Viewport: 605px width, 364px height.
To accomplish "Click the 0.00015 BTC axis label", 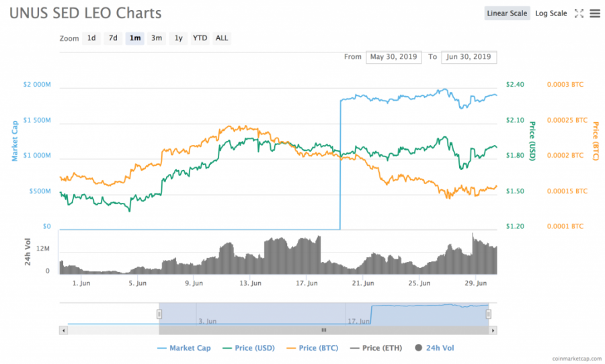I will click(567, 191).
